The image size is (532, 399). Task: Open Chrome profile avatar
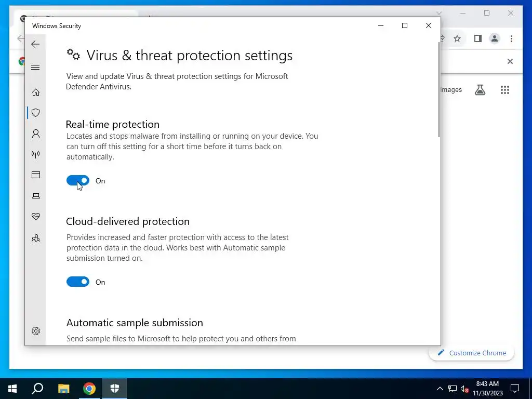tap(495, 38)
